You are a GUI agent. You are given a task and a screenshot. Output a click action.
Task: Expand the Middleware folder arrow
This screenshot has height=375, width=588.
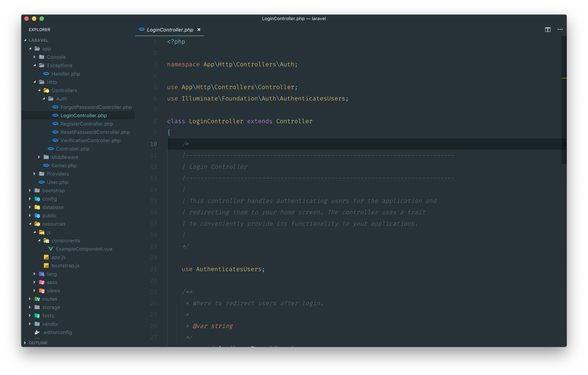(39, 157)
